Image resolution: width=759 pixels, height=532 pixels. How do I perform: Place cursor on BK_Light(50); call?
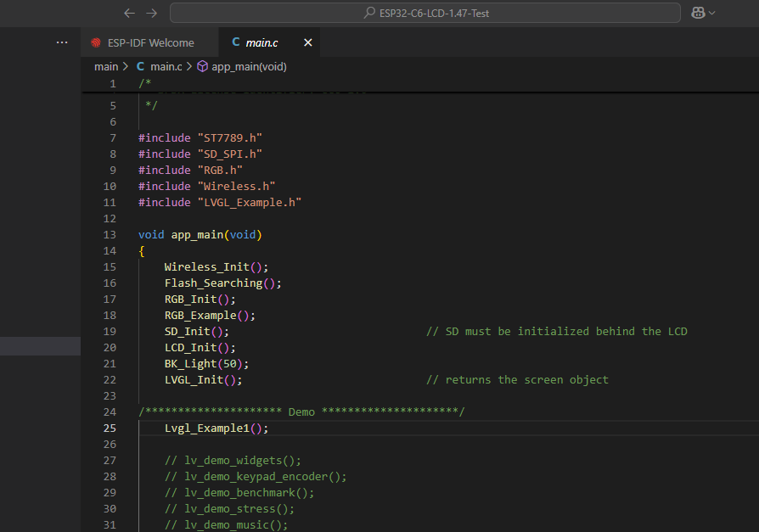click(206, 364)
